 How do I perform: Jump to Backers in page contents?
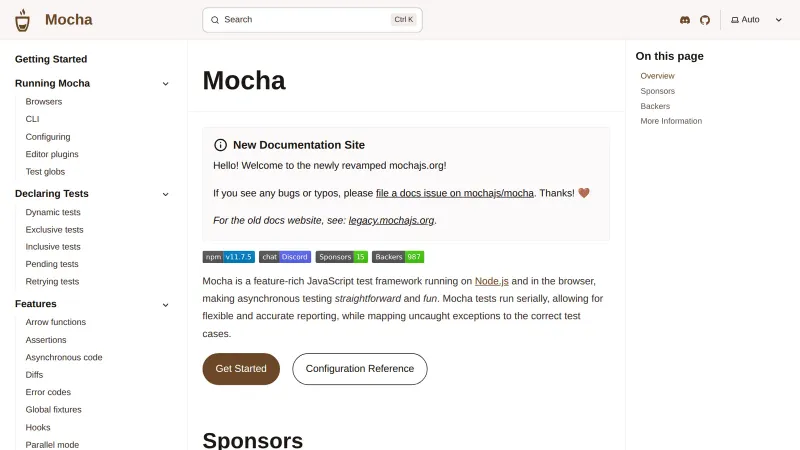click(655, 106)
